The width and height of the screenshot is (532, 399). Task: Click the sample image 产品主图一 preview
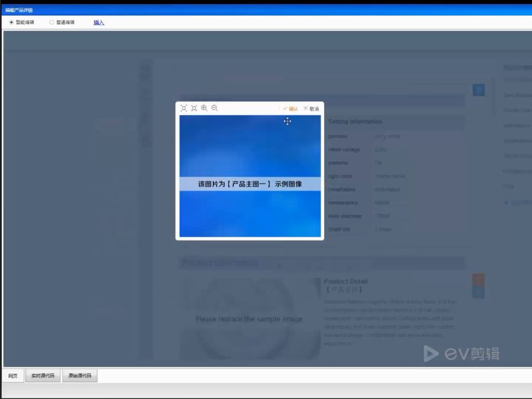(x=250, y=176)
